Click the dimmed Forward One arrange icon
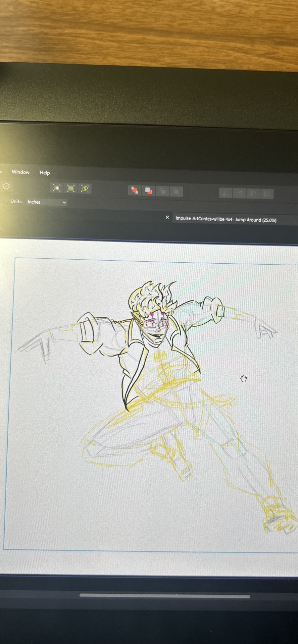This screenshot has height=644, width=298. click(x=163, y=192)
